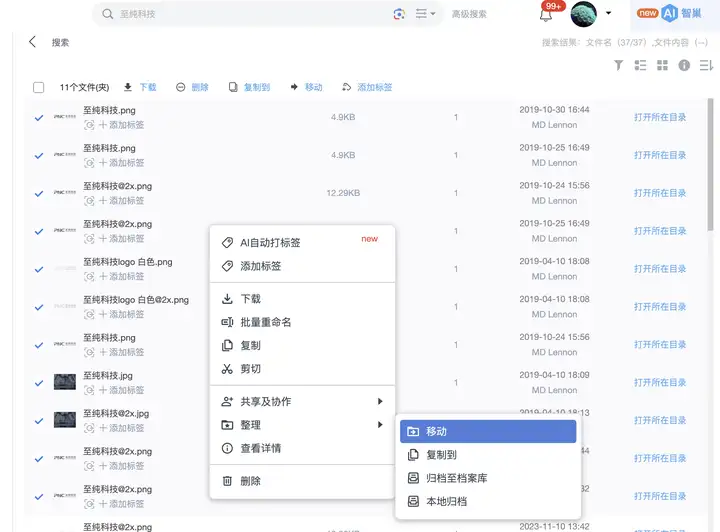
Task: Uncheck the 至纯科技.jpg file row
Action: tap(39, 383)
